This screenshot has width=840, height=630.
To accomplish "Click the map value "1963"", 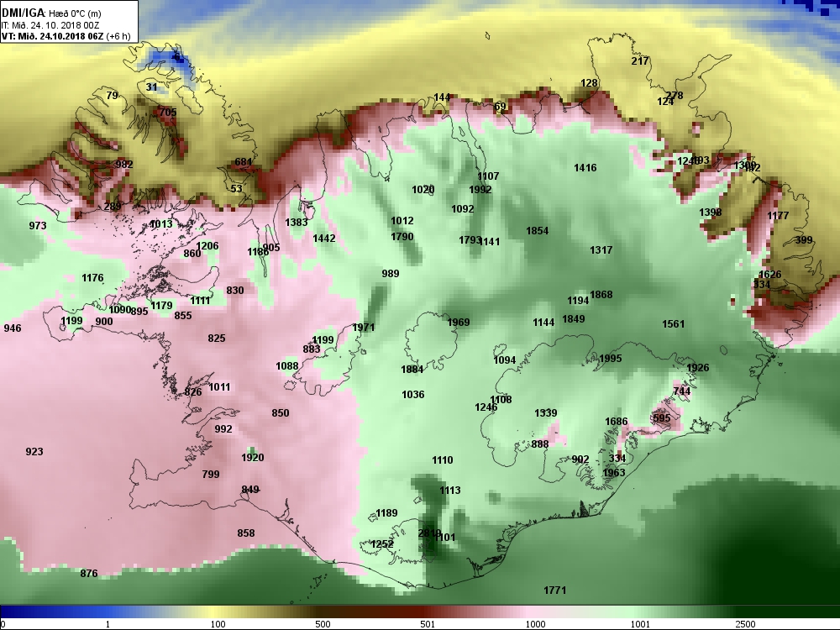I will coord(614,472).
